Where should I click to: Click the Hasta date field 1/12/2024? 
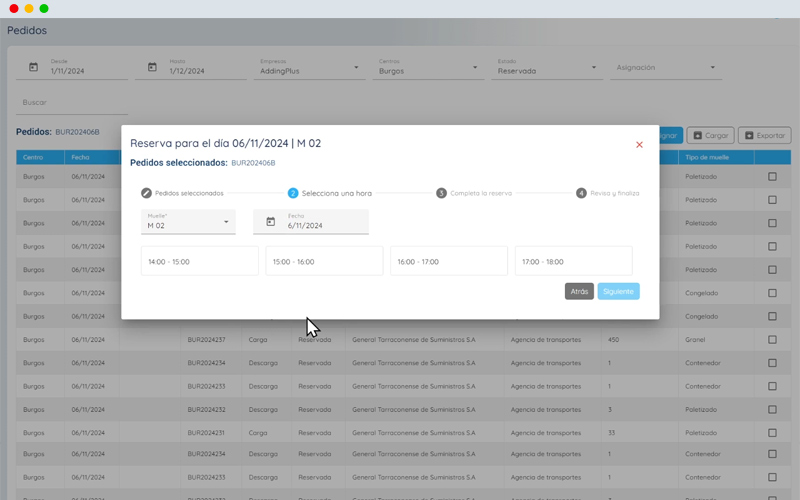(x=191, y=67)
